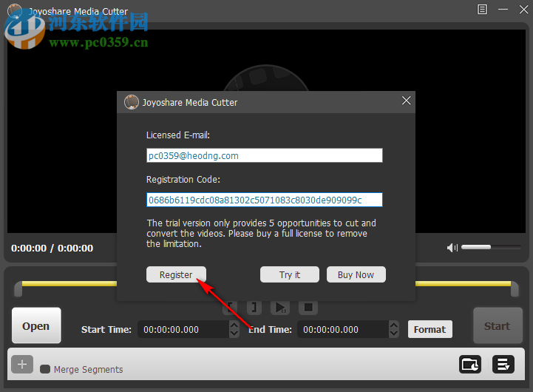Increase Start Time with up arrow

tap(234, 325)
